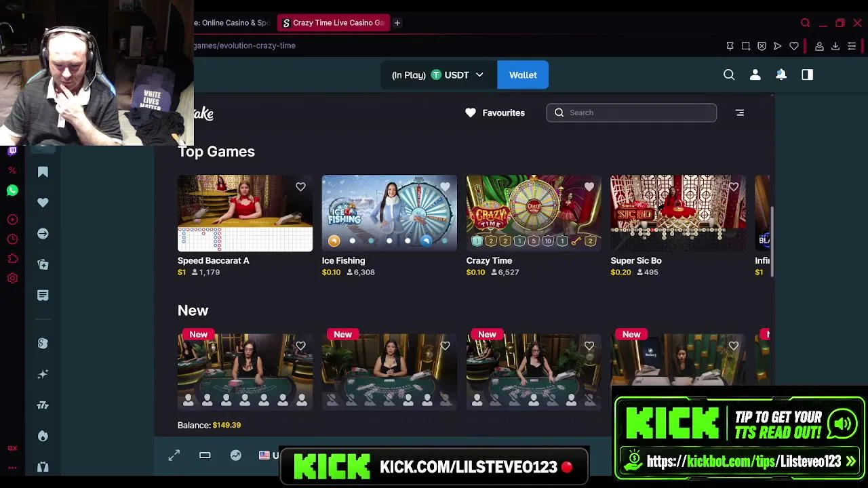Favourite the fourth New game table

[734, 346]
